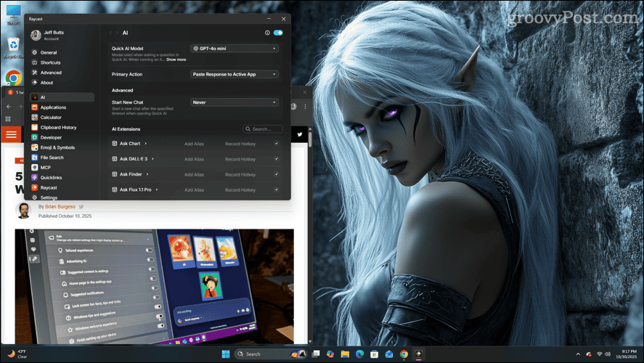Uncheck the Ask DALL-E 3 checkbox

(277, 158)
